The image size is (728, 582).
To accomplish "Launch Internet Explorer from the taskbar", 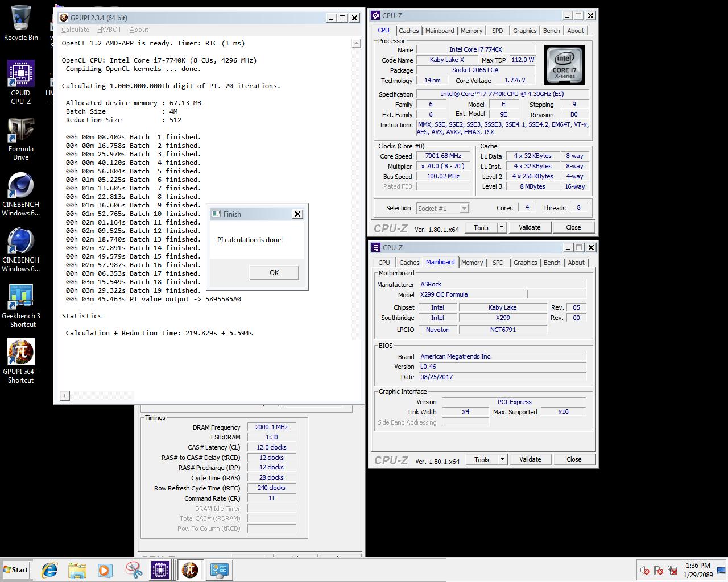I will coord(49,569).
